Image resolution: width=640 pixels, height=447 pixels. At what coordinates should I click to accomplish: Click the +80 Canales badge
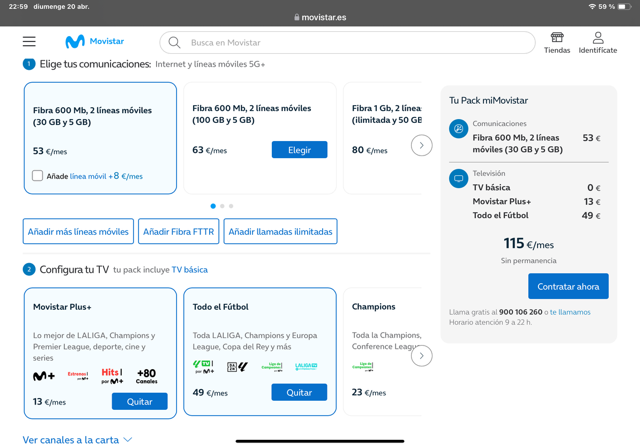147,376
